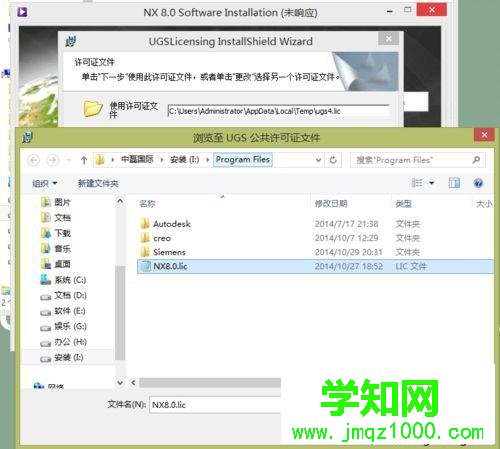The image size is (500, 449).
Task: Refresh the Program Files folder view
Action: (x=333, y=160)
